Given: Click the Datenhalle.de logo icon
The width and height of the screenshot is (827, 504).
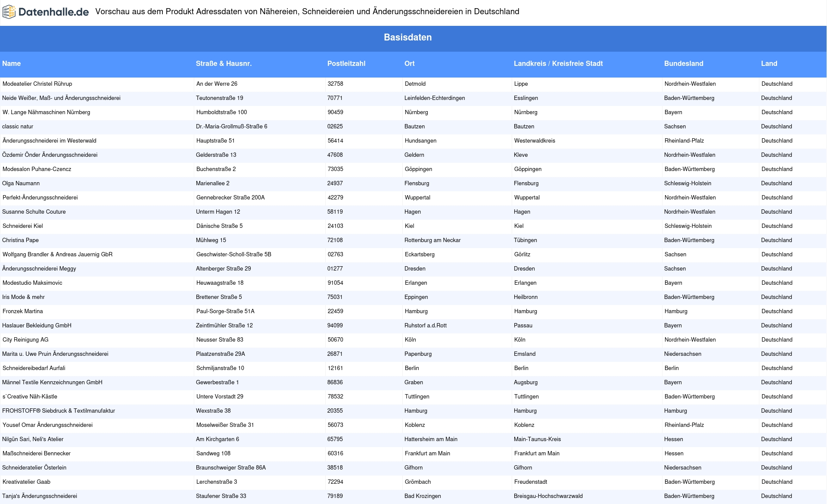Looking at the screenshot, I should [x=9, y=12].
